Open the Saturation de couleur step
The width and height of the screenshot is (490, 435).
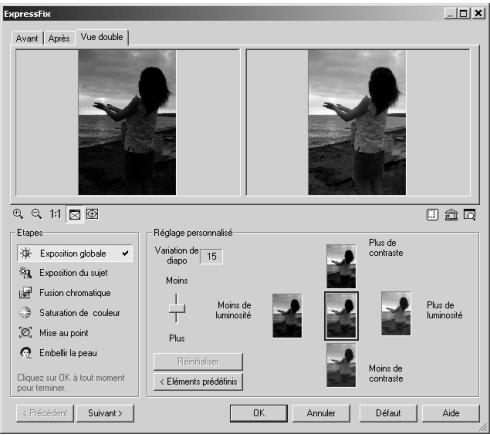tap(79, 313)
